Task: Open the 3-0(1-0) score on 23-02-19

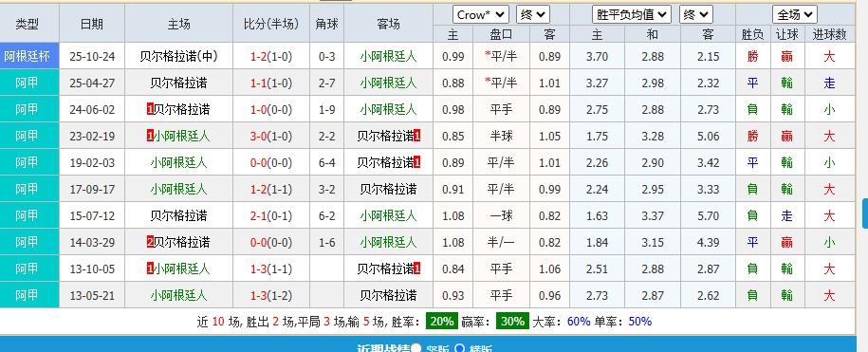Action: click(271, 137)
